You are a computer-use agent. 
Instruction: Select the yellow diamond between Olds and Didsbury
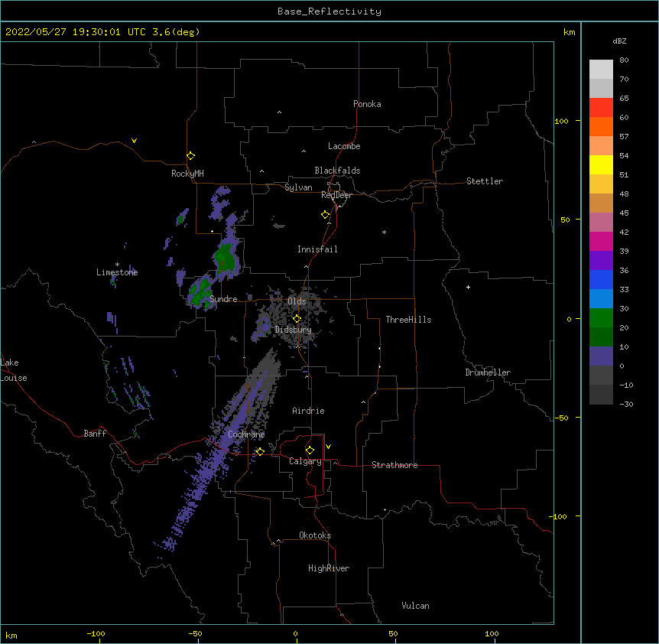(297, 319)
